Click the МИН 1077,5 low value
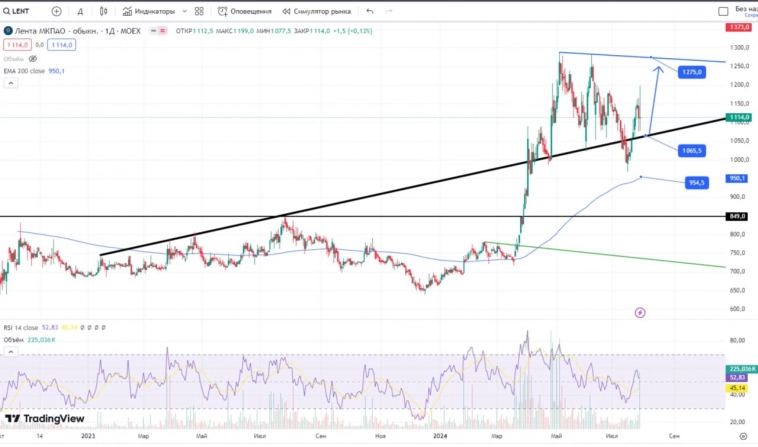The height and width of the screenshot is (447, 758). 274,31
